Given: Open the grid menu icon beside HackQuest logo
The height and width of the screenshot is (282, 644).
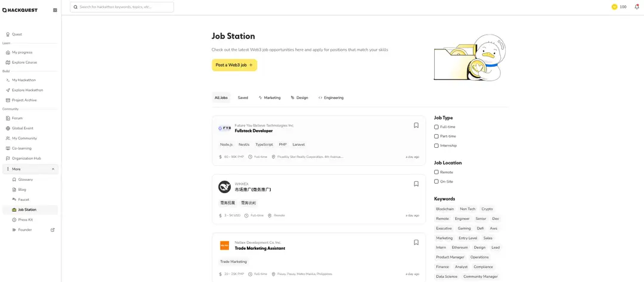Looking at the screenshot, I should 55,10.
